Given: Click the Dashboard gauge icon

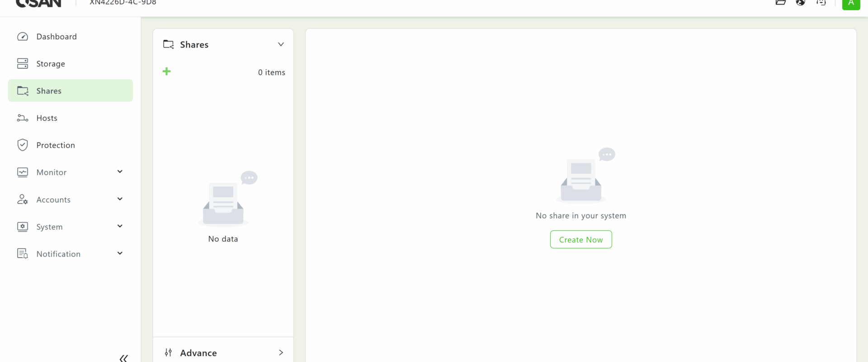Looking at the screenshot, I should (23, 37).
